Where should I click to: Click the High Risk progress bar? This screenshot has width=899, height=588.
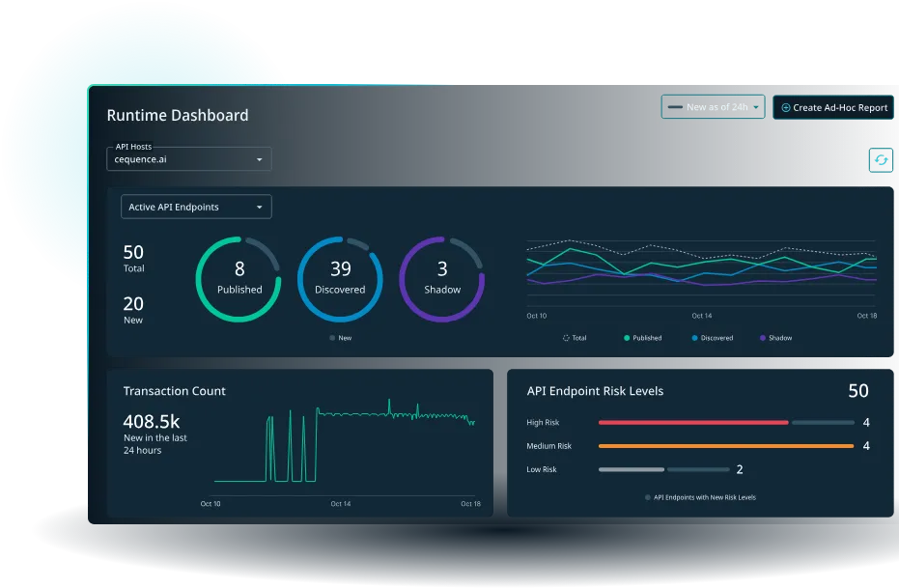pos(693,422)
